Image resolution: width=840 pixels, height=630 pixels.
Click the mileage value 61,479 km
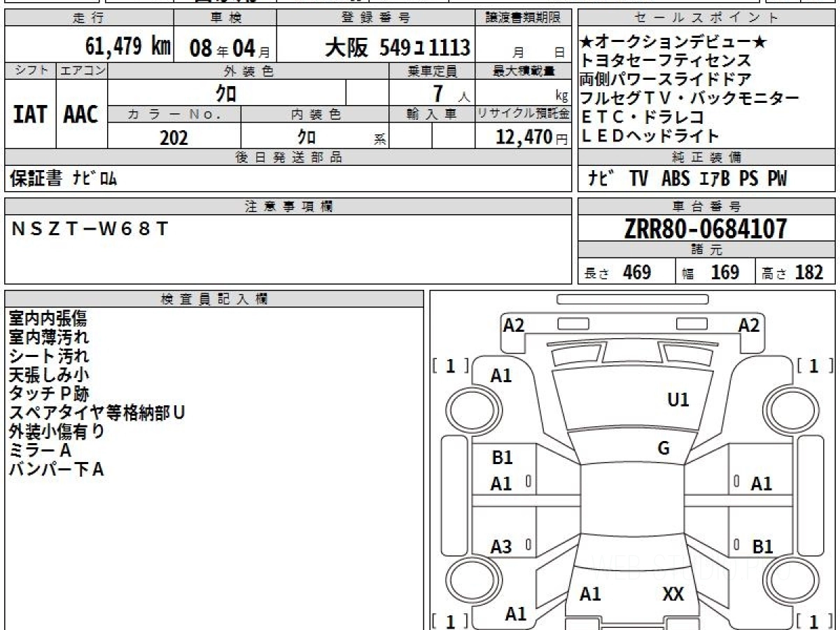[x=127, y=47]
